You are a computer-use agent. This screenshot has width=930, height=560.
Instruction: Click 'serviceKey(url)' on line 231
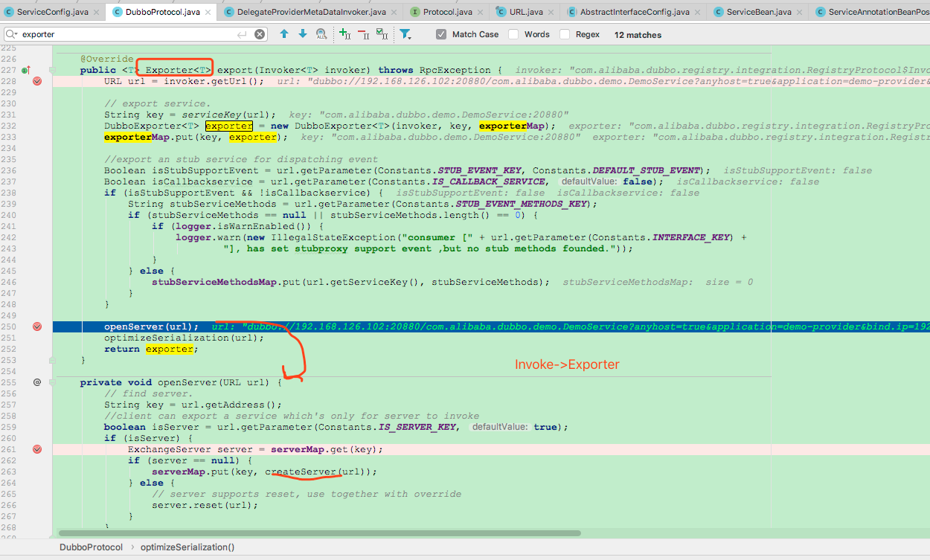pos(230,115)
